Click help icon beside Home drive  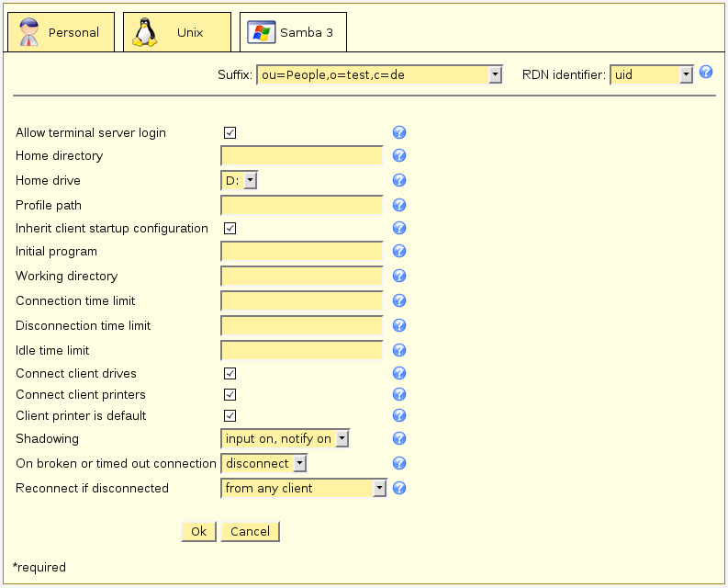pyautogui.click(x=399, y=181)
